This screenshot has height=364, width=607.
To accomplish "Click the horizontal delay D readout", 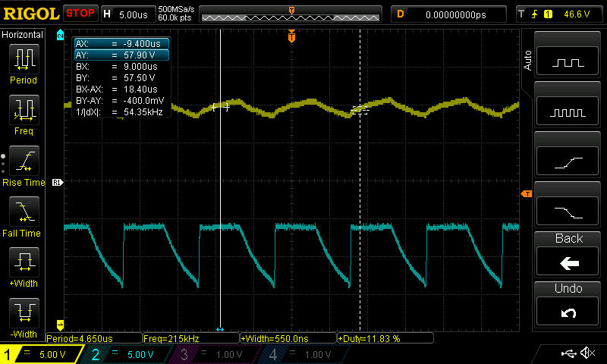I will click(x=448, y=14).
